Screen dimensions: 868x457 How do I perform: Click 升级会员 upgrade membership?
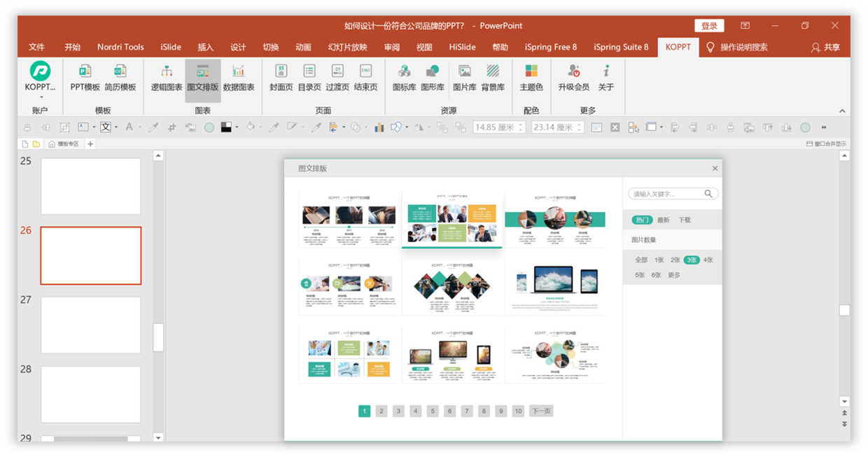(x=574, y=77)
